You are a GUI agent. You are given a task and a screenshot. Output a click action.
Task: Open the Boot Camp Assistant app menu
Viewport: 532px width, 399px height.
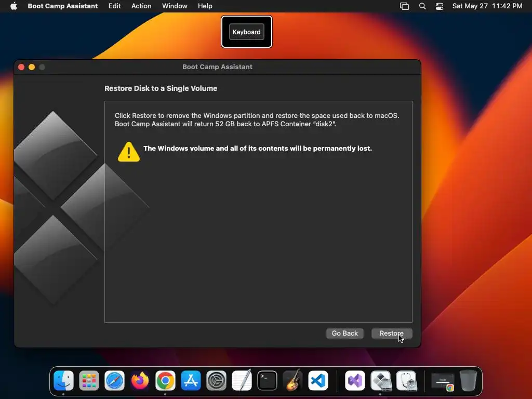[x=63, y=6]
